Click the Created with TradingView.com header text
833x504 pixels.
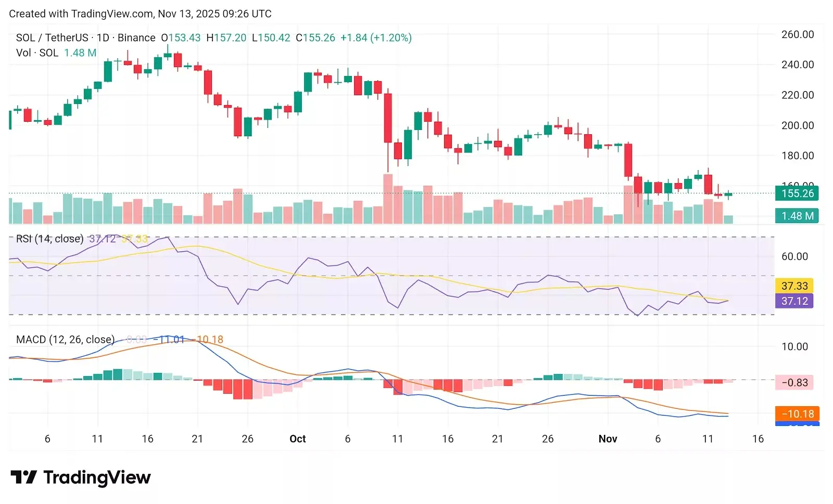(x=140, y=14)
